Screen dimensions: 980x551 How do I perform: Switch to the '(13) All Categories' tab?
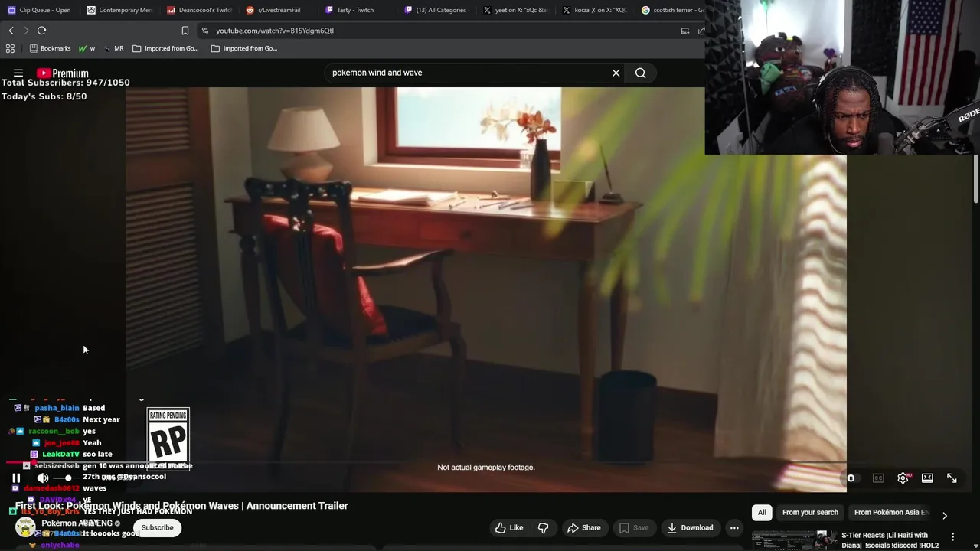coord(438,10)
